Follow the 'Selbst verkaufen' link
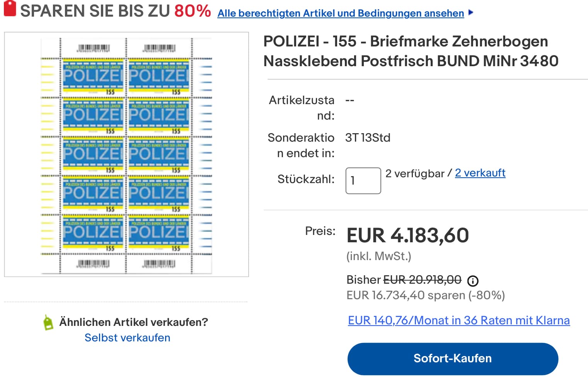This screenshot has width=588, height=377. click(x=127, y=338)
